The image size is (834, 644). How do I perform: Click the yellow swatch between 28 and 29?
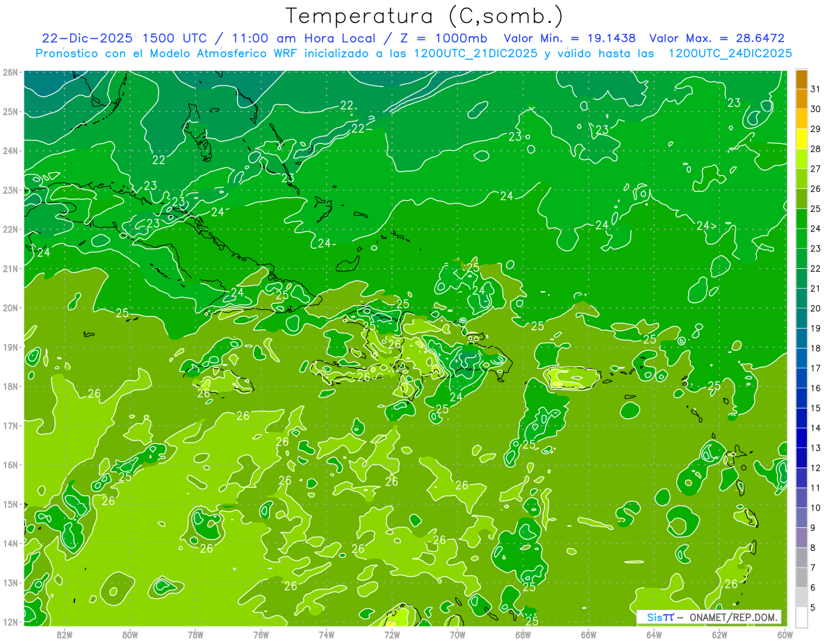(x=801, y=139)
